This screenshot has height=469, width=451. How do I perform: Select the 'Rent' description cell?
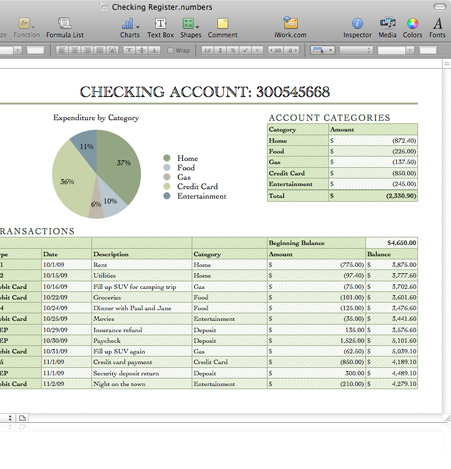142,265
